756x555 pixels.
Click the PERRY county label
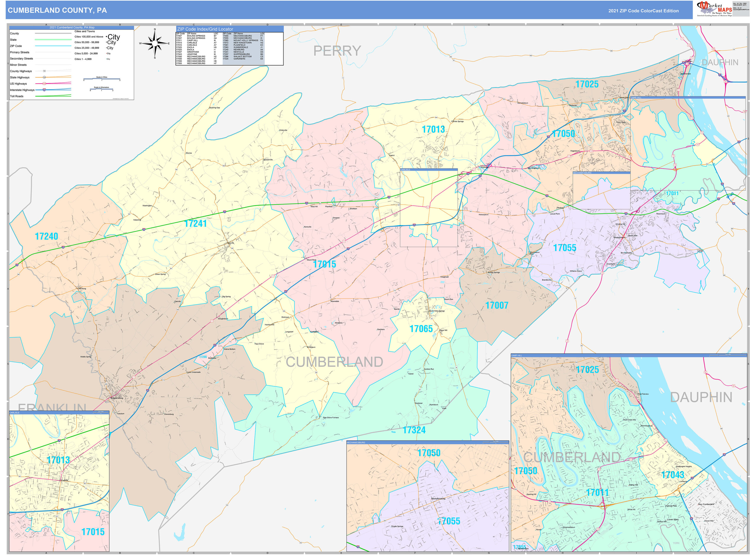click(x=337, y=51)
